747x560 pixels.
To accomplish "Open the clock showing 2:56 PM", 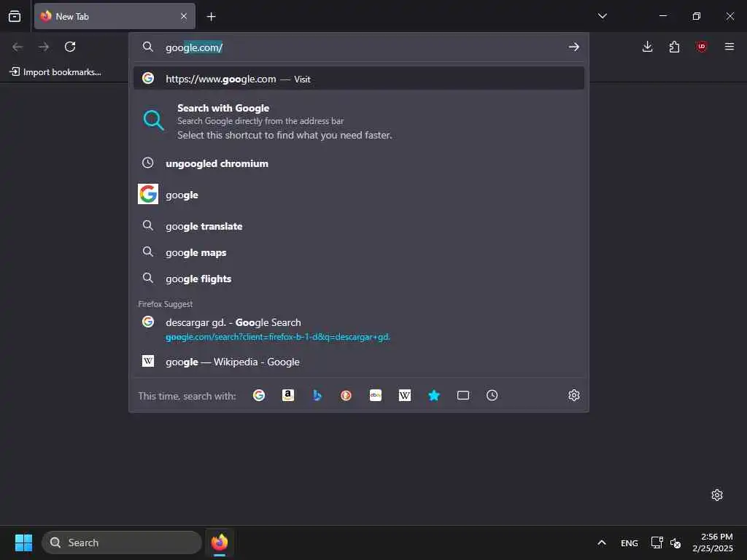I will pos(712,542).
